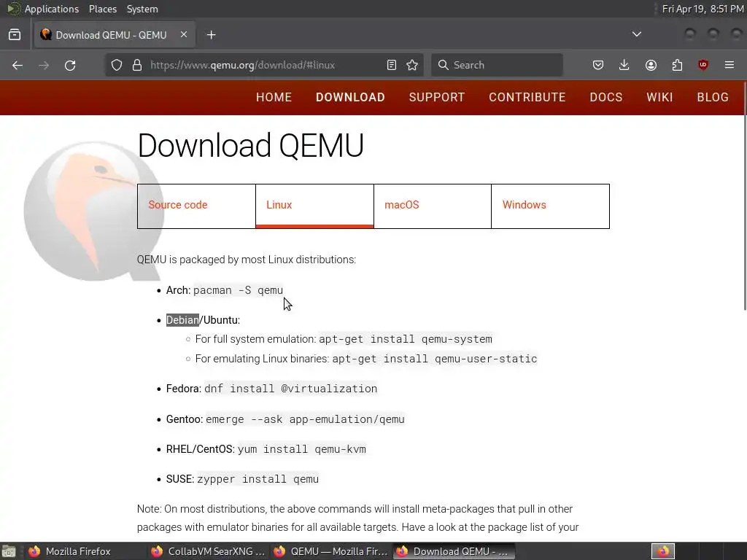Go back with the Firefox back arrow
The height and width of the screenshot is (560, 747).
18,65
